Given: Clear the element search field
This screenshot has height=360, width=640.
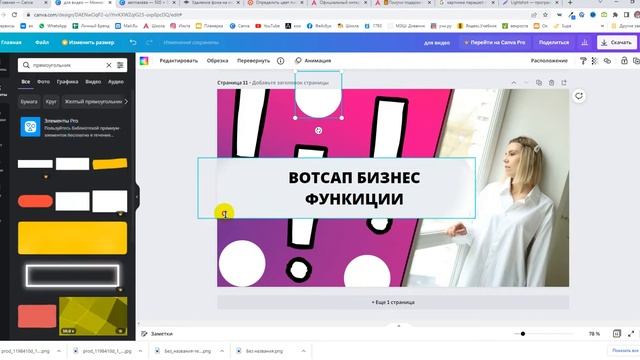Looking at the screenshot, I should pyautogui.click(x=109, y=65).
